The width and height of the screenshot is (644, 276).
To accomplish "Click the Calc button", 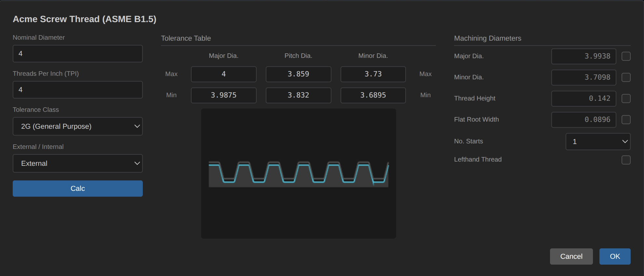I will (x=78, y=189).
